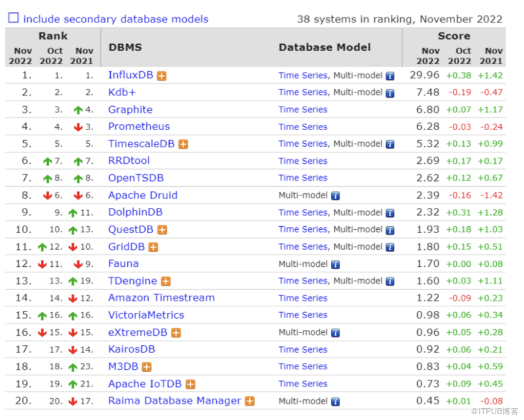Open the Graphite DBMS link
Viewport: 524px width, 420px height.
coord(130,110)
